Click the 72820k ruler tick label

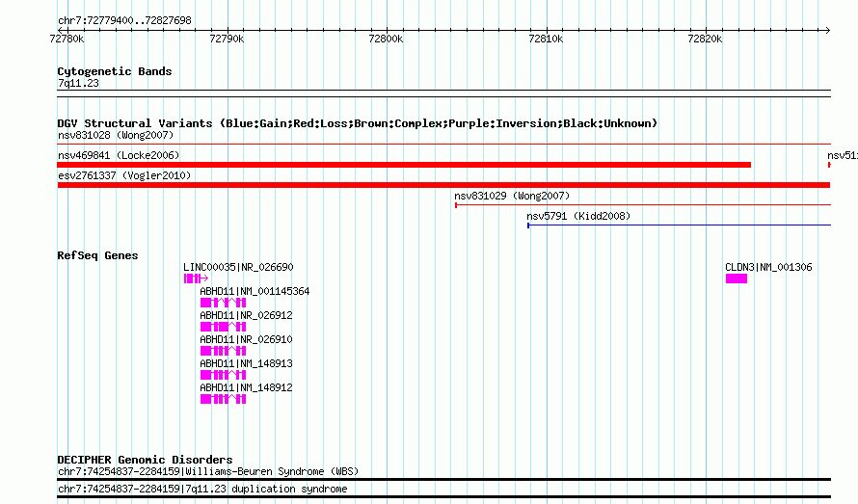coord(705,39)
